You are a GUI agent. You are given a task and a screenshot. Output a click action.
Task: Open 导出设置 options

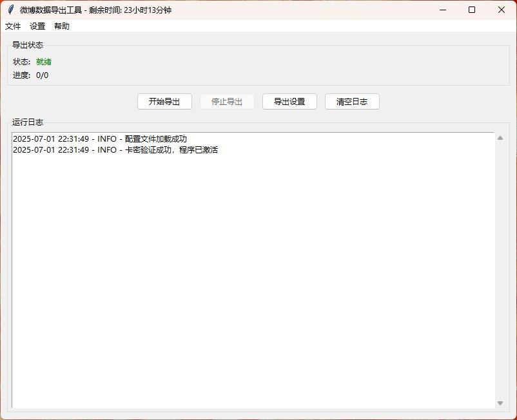coord(289,102)
